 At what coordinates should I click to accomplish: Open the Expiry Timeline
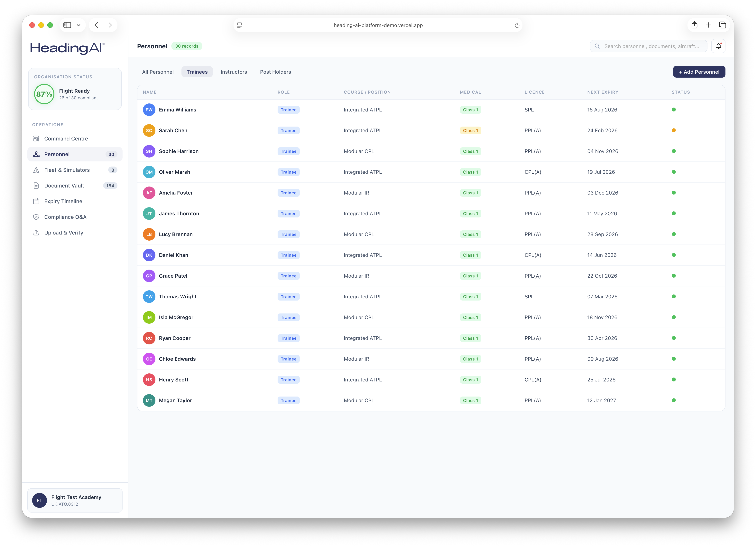click(x=63, y=201)
